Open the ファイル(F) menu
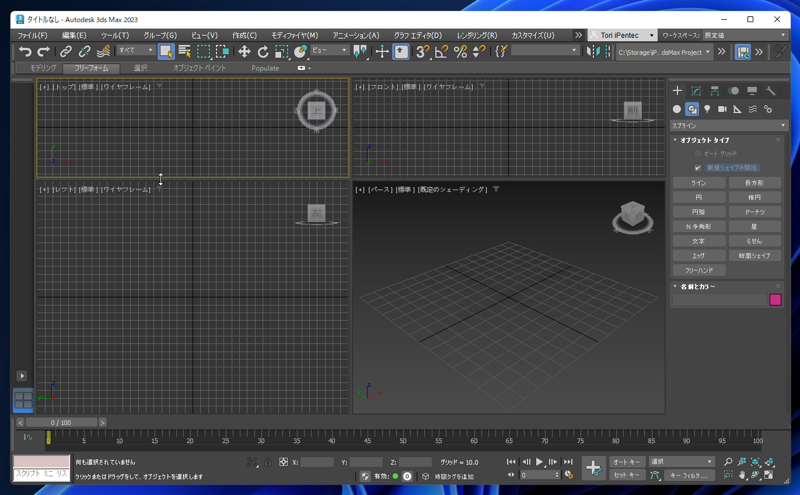Viewport: 800px width, 495px height. tap(32, 35)
